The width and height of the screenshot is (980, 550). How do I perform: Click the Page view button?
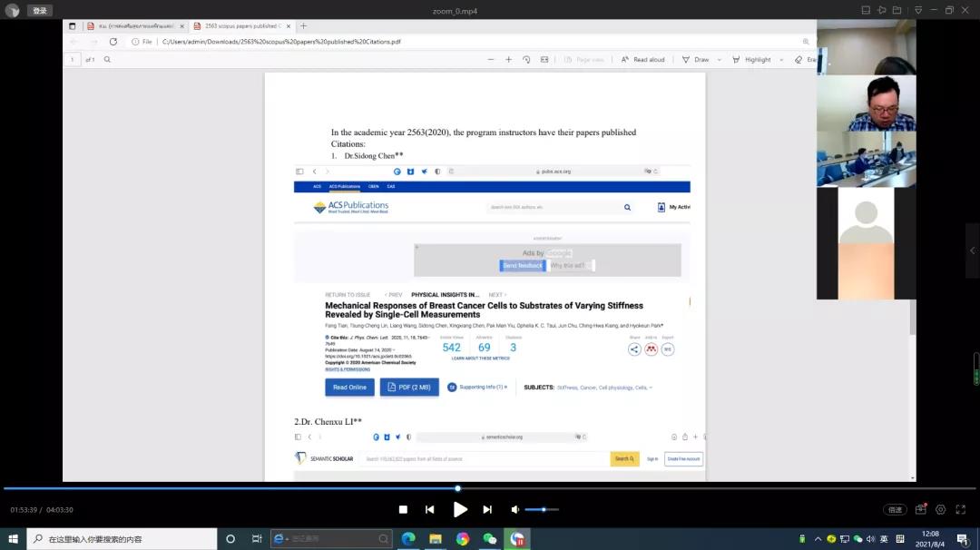pos(584,59)
